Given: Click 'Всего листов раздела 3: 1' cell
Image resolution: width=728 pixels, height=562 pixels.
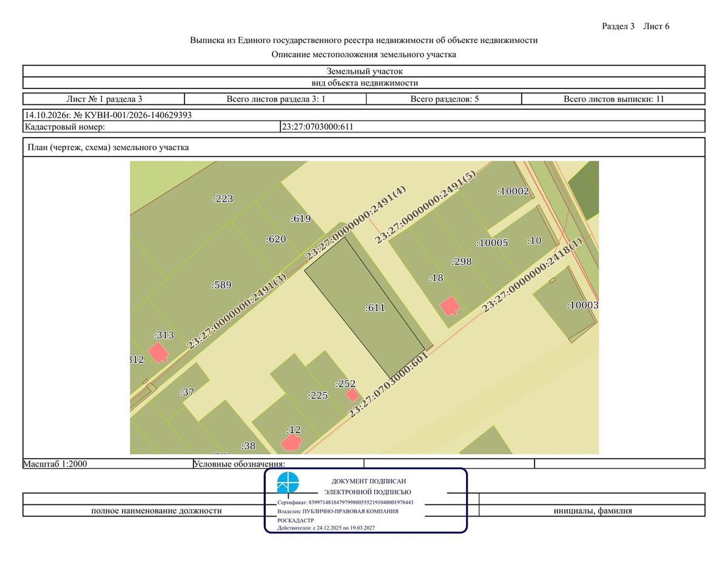Looking at the screenshot, I should (276, 99).
